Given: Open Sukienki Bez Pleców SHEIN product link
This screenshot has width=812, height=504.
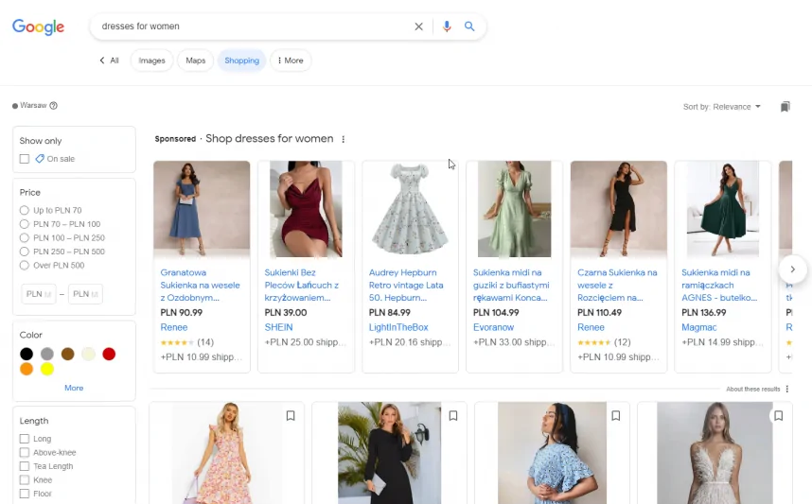Looking at the screenshot, I should click(x=302, y=286).
